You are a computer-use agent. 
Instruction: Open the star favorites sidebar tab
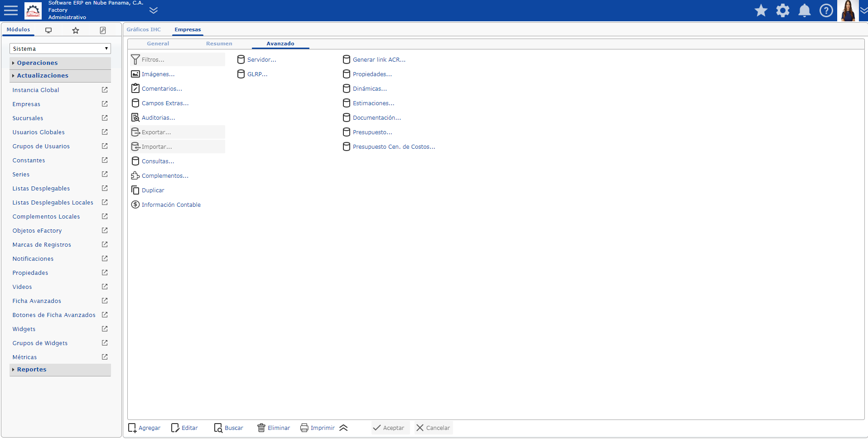76,30
